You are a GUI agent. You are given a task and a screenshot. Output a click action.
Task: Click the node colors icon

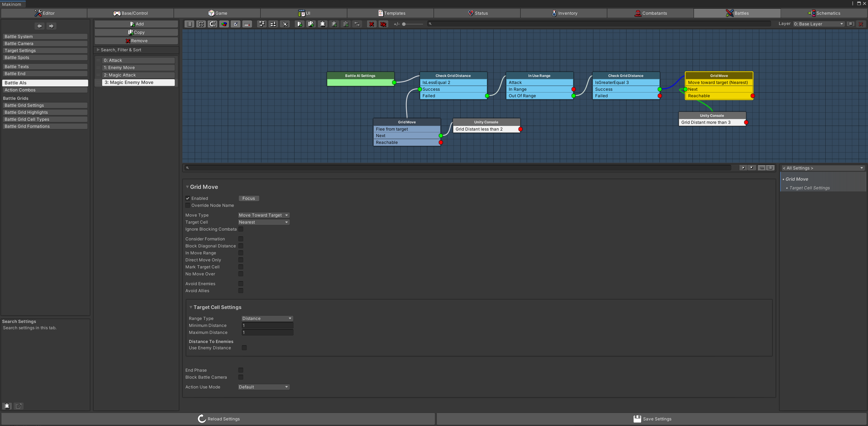pos(224,24)
